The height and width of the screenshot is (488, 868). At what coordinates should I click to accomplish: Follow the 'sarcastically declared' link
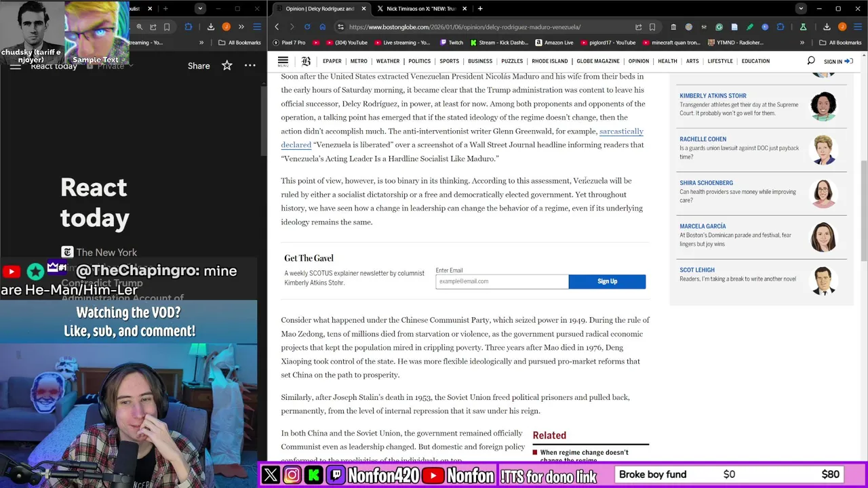[621, 131]
